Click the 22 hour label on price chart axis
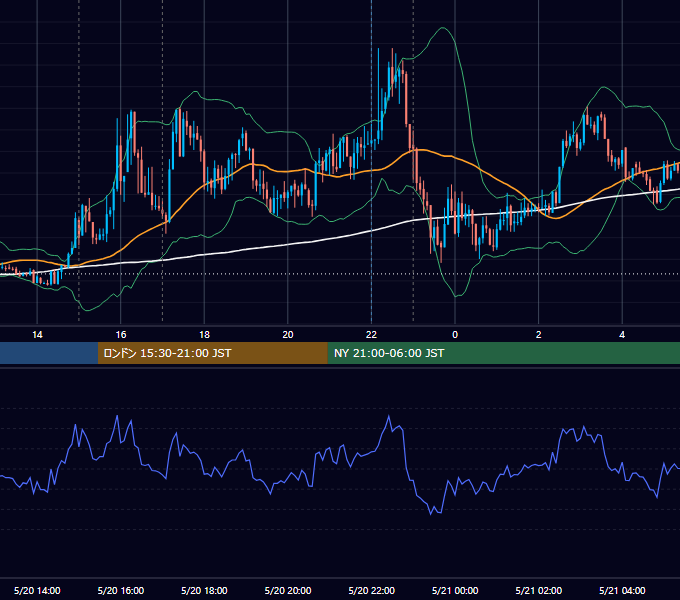 (x=371, y=335)
